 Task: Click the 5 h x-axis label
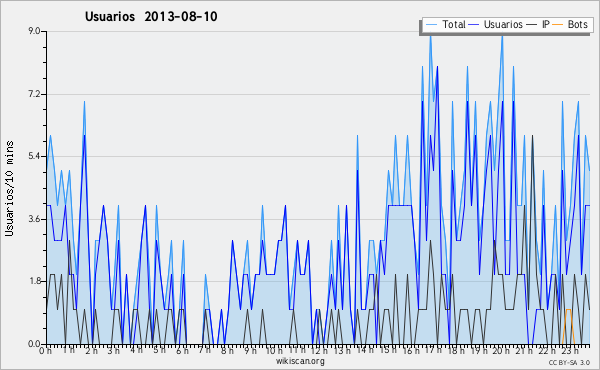[159, 350]
